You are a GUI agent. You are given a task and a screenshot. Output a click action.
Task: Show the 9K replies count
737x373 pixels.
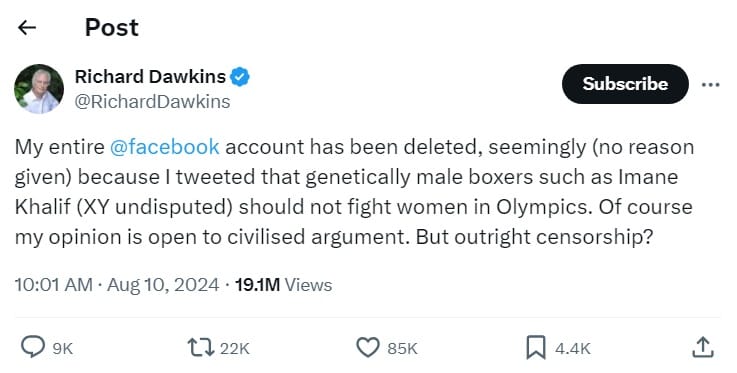click(63, 349)
